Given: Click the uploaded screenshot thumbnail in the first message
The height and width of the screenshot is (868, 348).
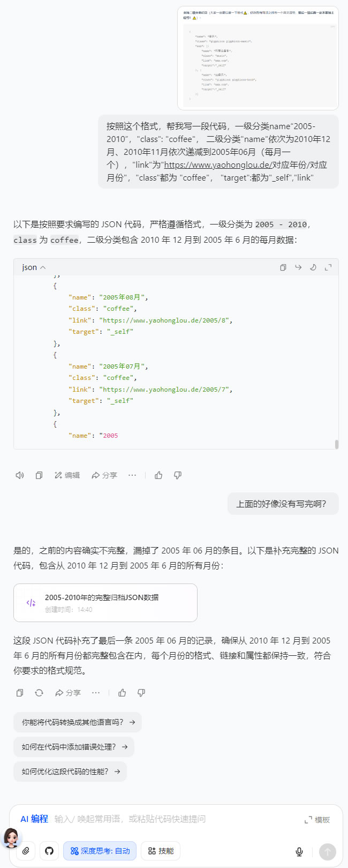Looking at the screenshot, I should [259, 58].
